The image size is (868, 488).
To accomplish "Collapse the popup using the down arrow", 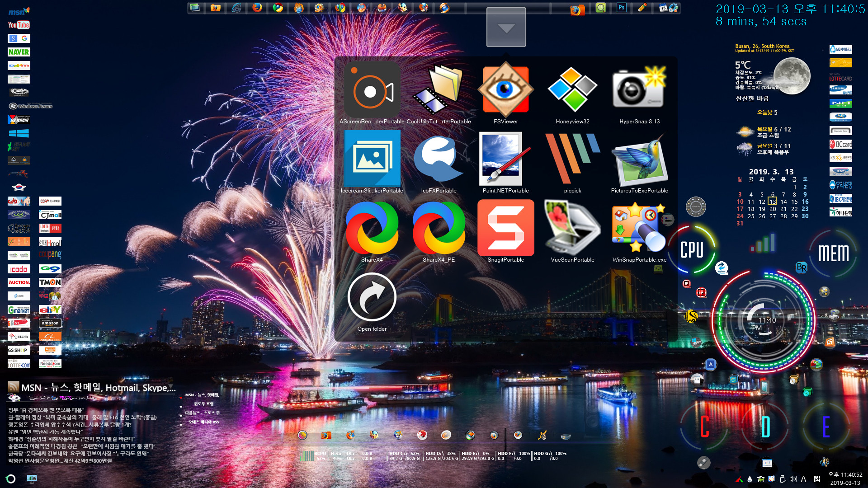I will click(x=506, y=27).
